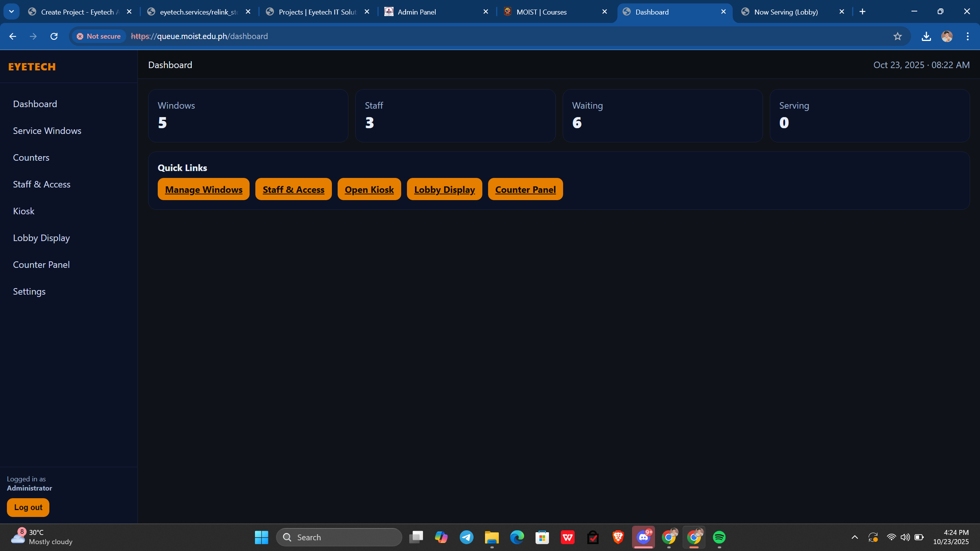The width and height of the screenshot is (980, 551).
Task: Open the Brave browser taskbar icon
Action: pos(618,537)
